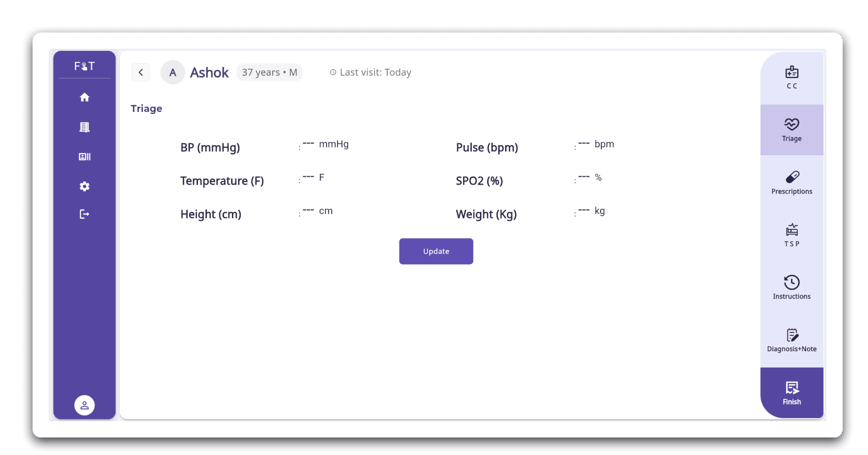868x455 pixels.
Task: Click the 'Temperature (F)' label
Action: [222, 181]
